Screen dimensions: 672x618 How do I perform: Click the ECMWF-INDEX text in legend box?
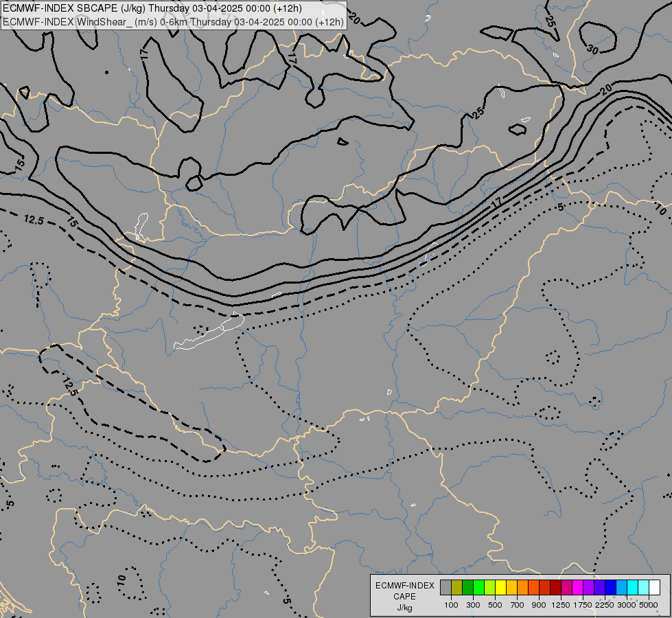tap(405, 586)
